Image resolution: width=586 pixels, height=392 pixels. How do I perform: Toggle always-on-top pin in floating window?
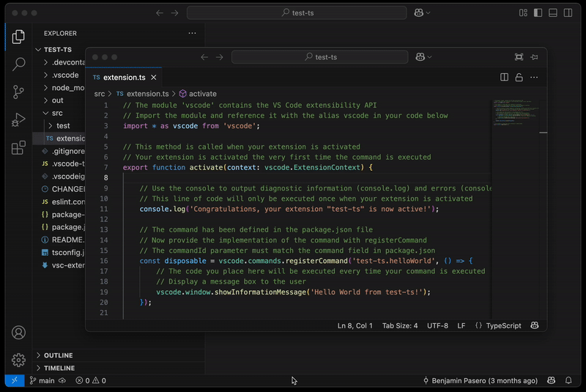[x=535, y=57]
